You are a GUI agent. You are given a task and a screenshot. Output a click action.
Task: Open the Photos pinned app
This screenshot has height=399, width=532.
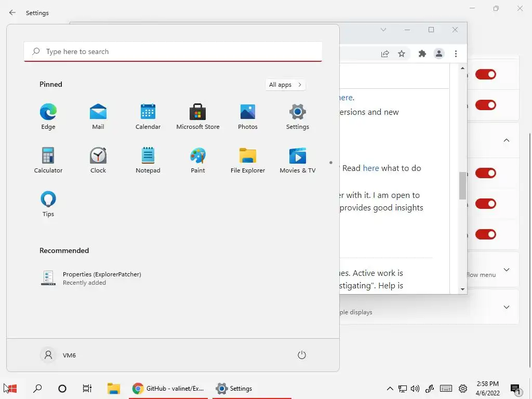pos(248,117)
